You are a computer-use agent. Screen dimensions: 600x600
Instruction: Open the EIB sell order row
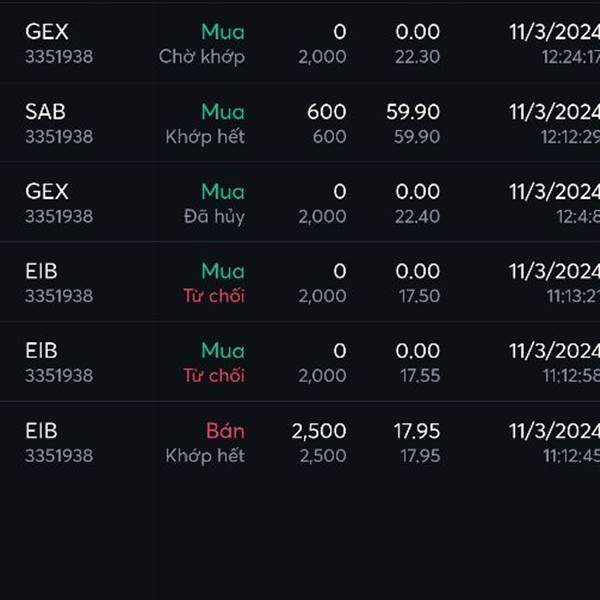point(300,442)
